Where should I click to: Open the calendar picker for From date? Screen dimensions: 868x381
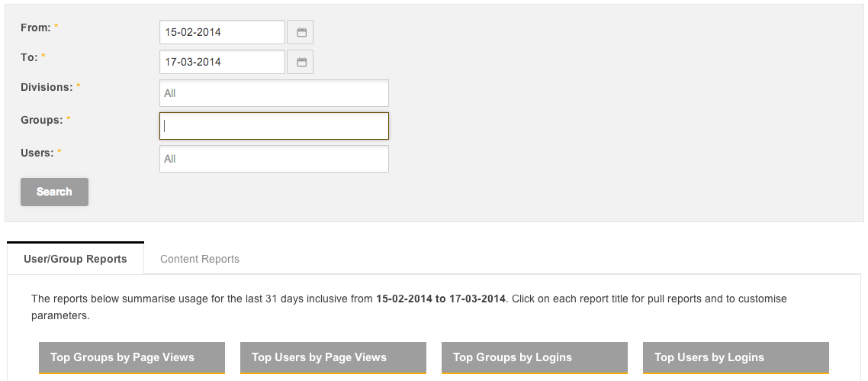tap(300, 32)
